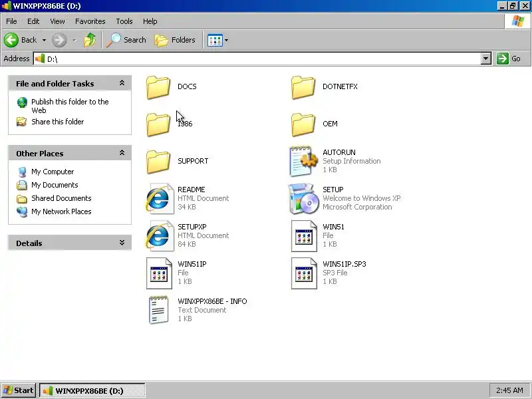Select the DOTNETFX folder icon
Viewport: 532px width, 399px height.
tap(303, 87)
